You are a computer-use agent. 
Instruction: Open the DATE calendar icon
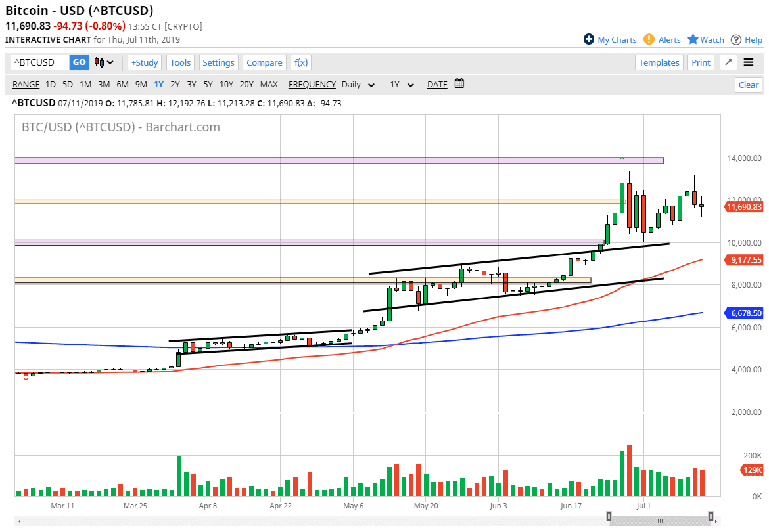tap(459, 84)
